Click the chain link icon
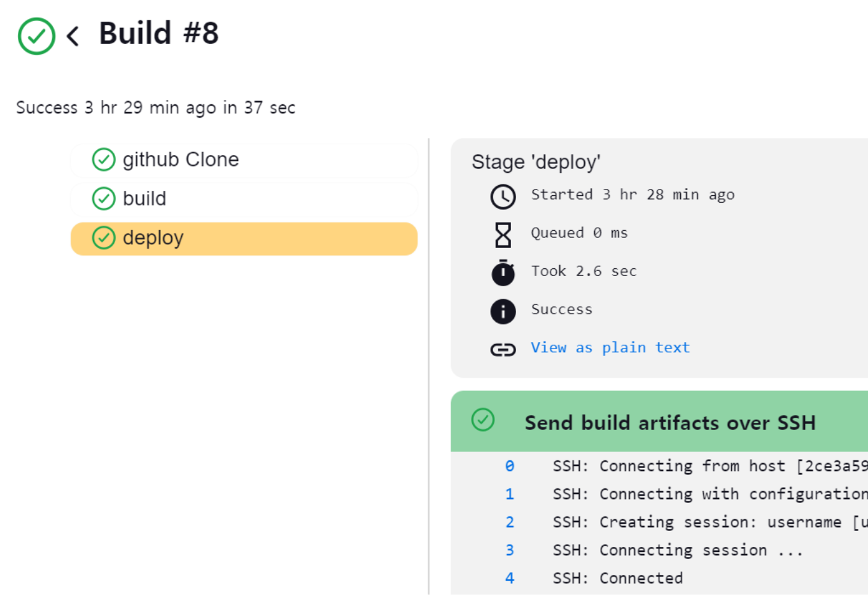 [503, 350]
